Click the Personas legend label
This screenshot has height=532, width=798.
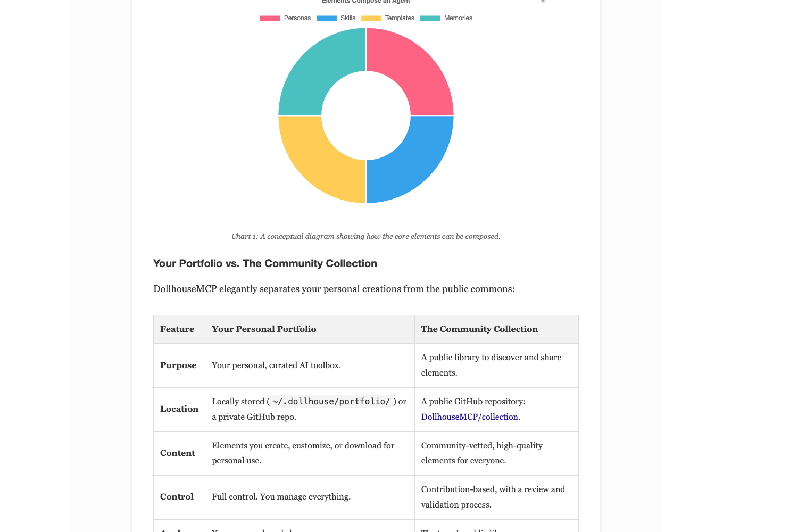click(297, 18)
